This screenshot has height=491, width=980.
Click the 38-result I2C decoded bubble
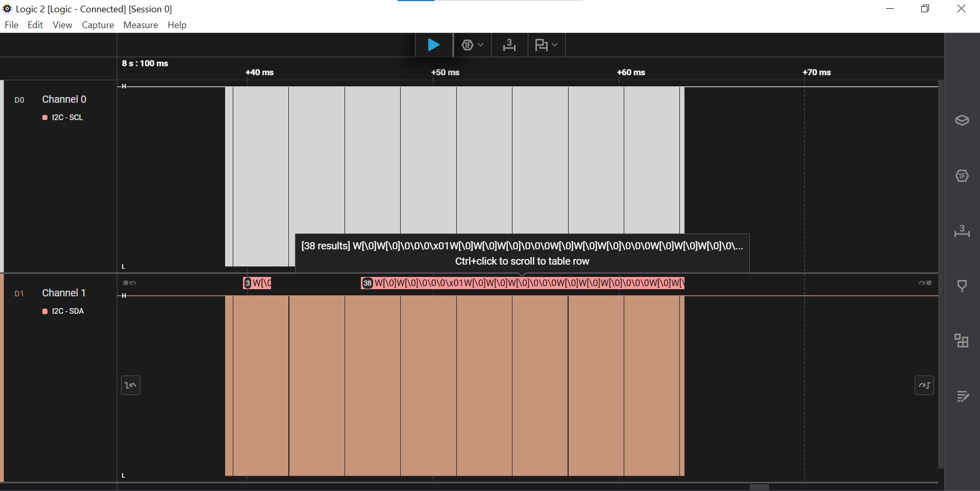tap(522, 283)
